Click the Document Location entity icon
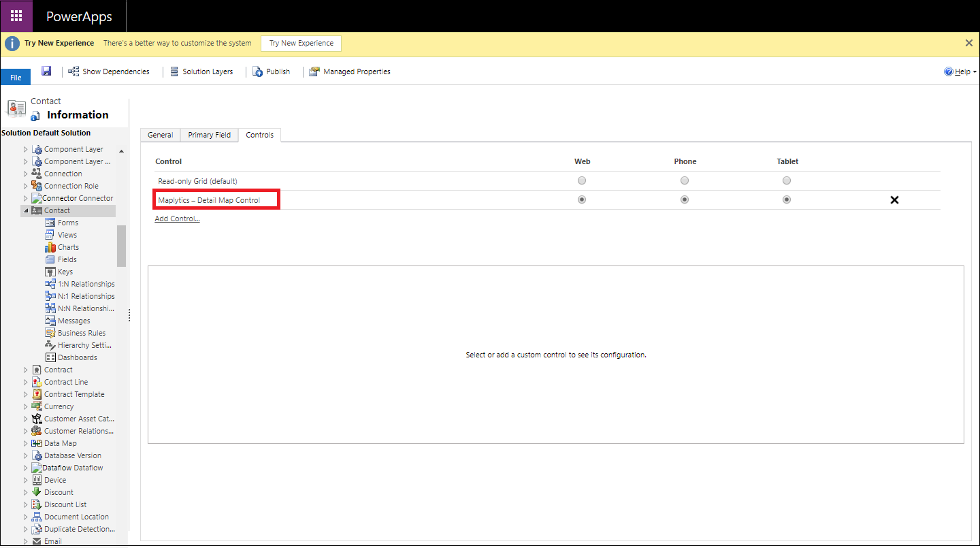 pos(37,517)
